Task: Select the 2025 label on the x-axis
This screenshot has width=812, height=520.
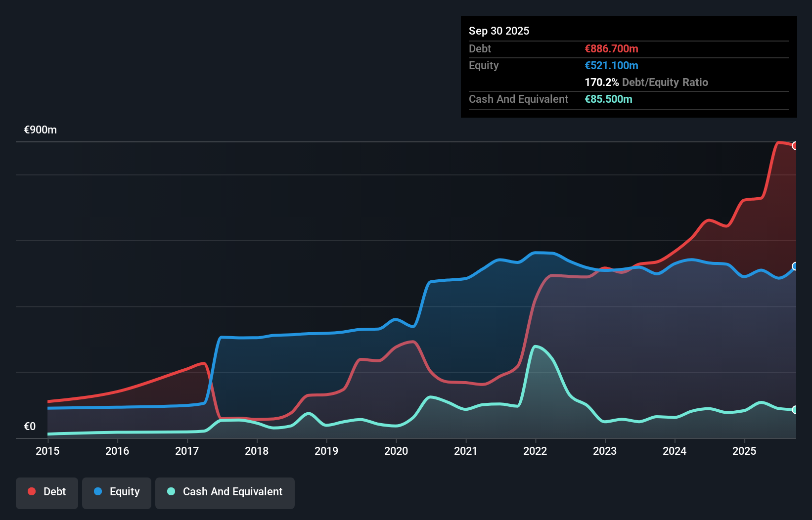Action: pyautogui.click(x=745, y=451)
